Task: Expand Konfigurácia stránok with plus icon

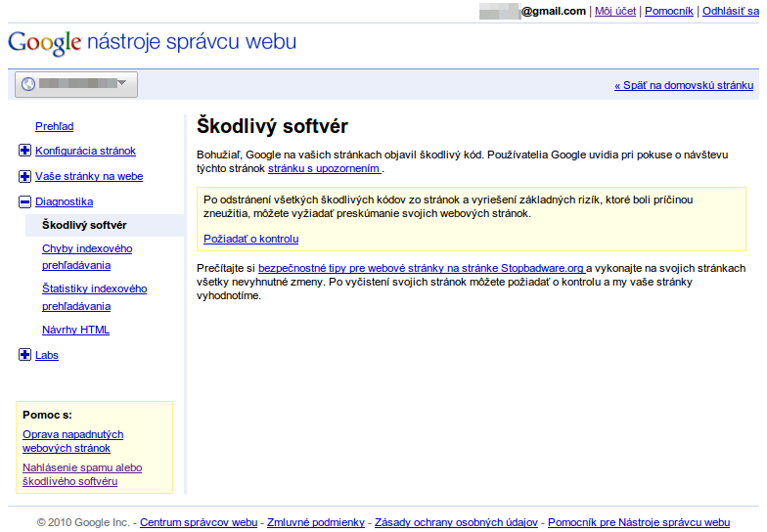Action: [25, 151]
